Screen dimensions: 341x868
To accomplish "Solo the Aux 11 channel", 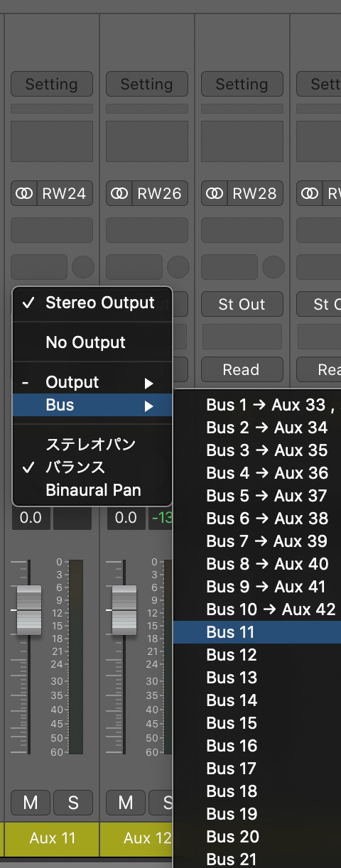I will (73, 803).
